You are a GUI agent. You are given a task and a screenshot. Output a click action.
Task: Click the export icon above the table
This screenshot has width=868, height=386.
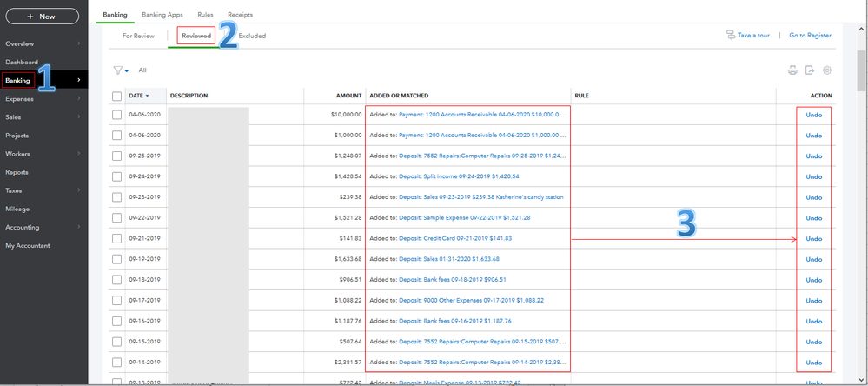tap(810, 70)
